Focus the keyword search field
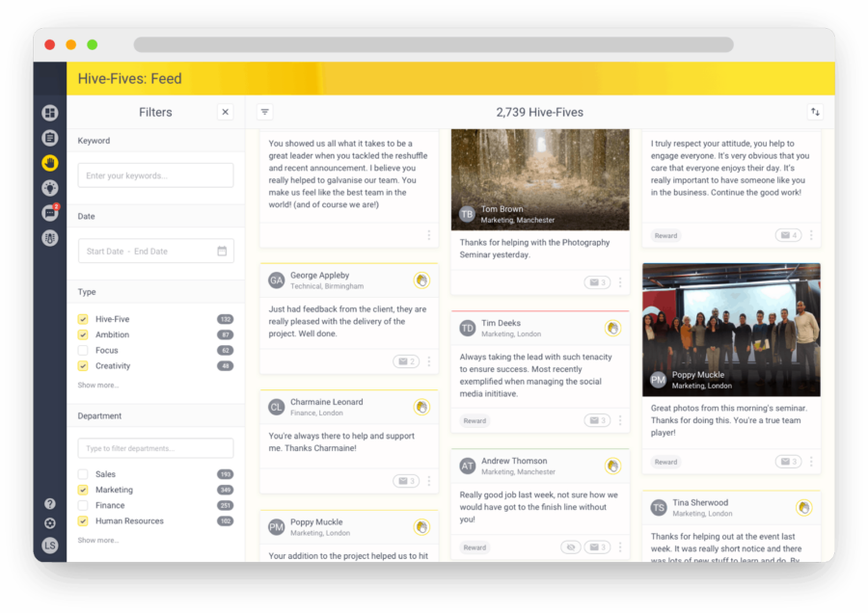 coord(155,175)
